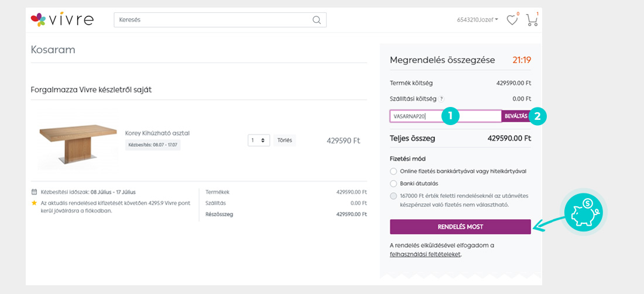Click the Törlés button for the table
Image resolution: width=644 pixels, height=294 pixels.
(x=285, y=140)
